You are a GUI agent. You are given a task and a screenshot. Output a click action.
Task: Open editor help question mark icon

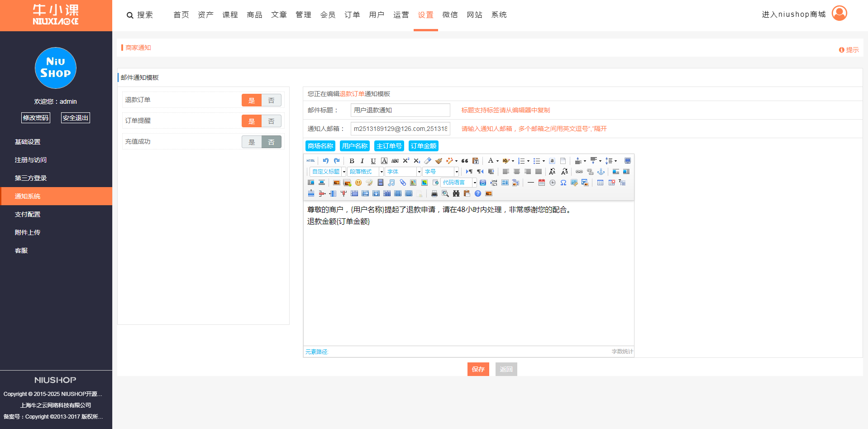(478, 194)
